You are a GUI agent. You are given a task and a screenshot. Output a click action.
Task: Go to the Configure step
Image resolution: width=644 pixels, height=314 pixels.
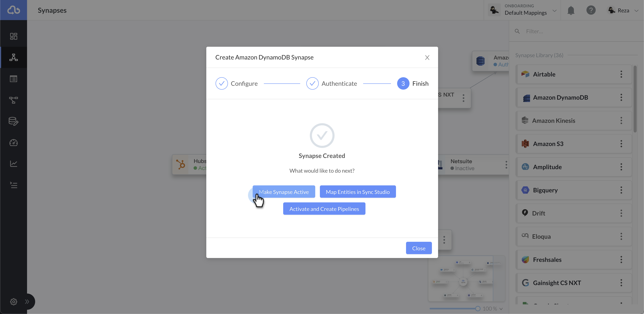[x=236, y=83]
